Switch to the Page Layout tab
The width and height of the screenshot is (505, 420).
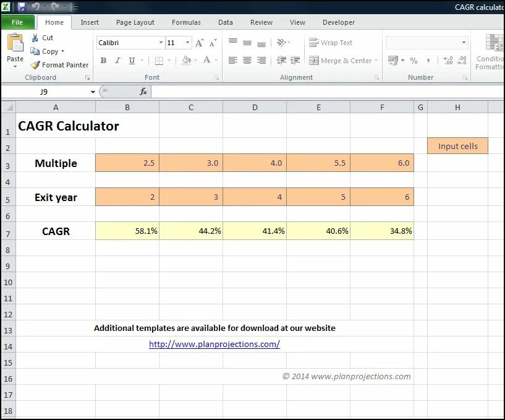(135, 22)
